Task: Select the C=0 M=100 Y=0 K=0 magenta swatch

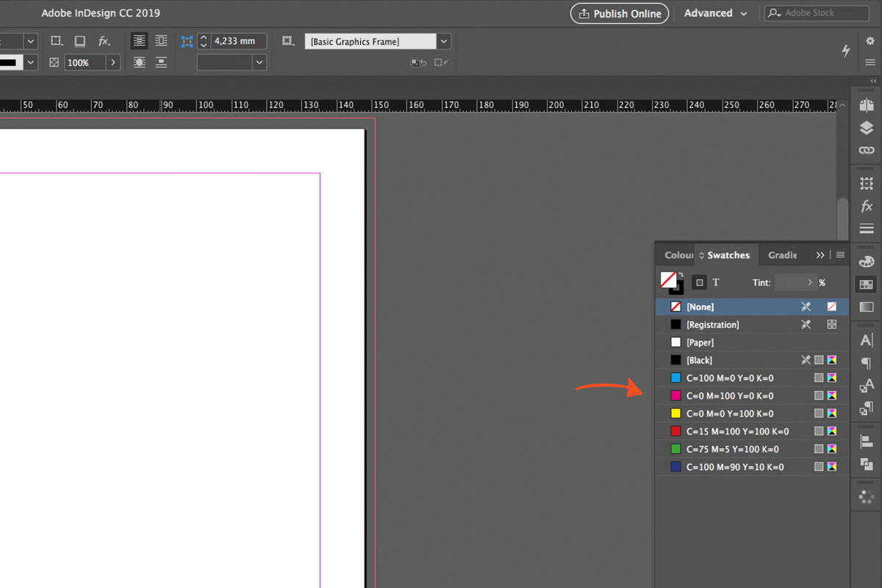Action: pyautogui.click(x=752, y=395)
